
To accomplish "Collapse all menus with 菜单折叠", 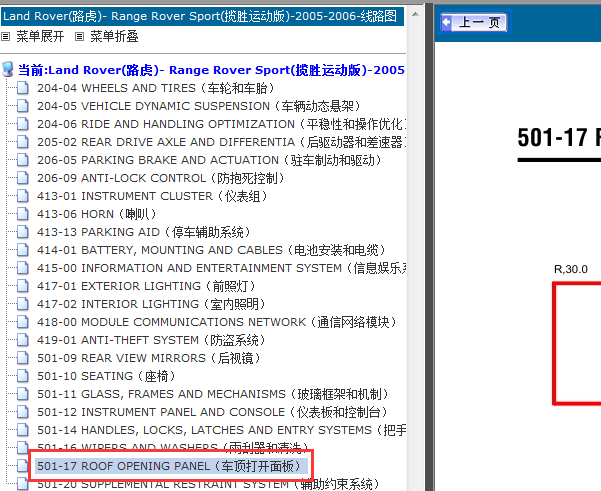I will click(114, 36).
